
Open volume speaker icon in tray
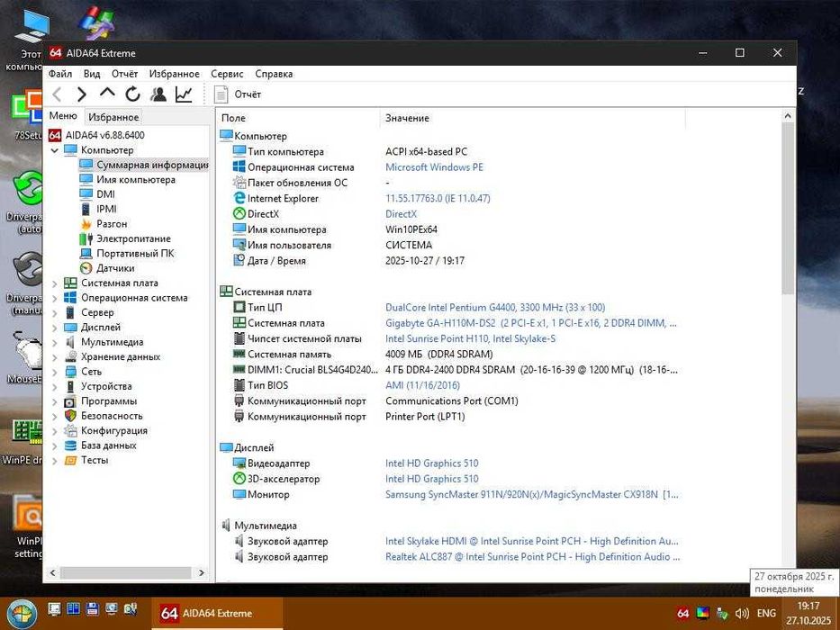[742, 614]
